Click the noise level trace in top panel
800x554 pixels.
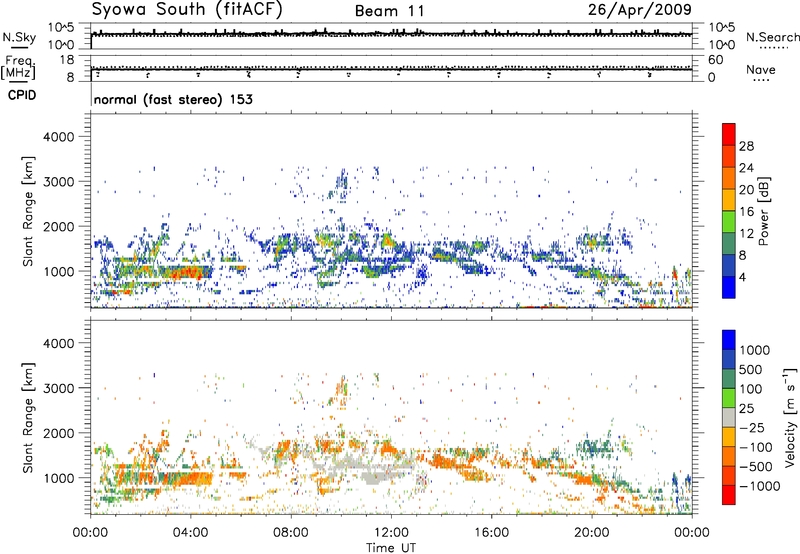pos(391,34)
